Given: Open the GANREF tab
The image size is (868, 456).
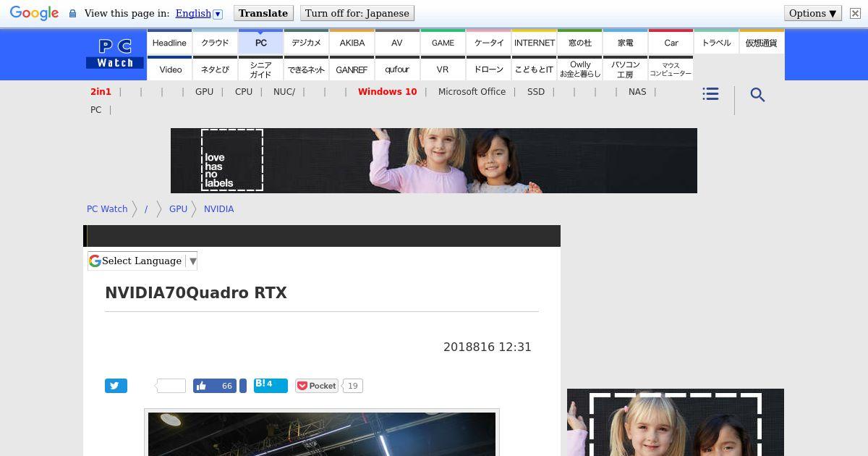Looking at the screenshot, I should point(352,69).
